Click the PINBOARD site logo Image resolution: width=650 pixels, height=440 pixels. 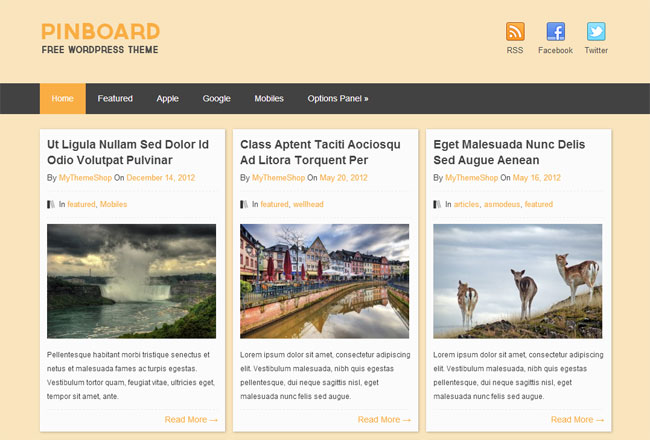coord(100,32)
